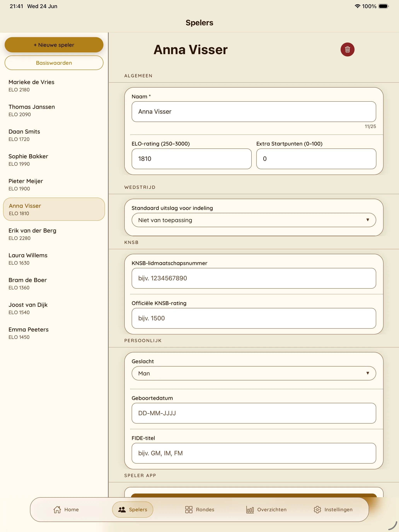Tap the Spelers people icon
This screenshot has width=399, height=532.
point(122,509)
